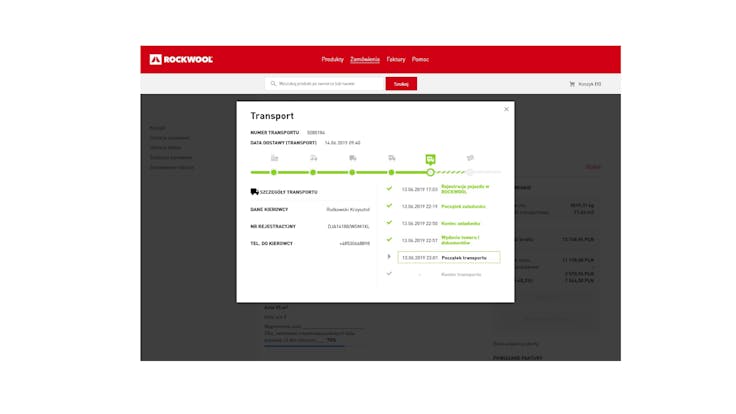736x414 pixels.
Task: Open the Pomoc menu item
Action: 420,60
